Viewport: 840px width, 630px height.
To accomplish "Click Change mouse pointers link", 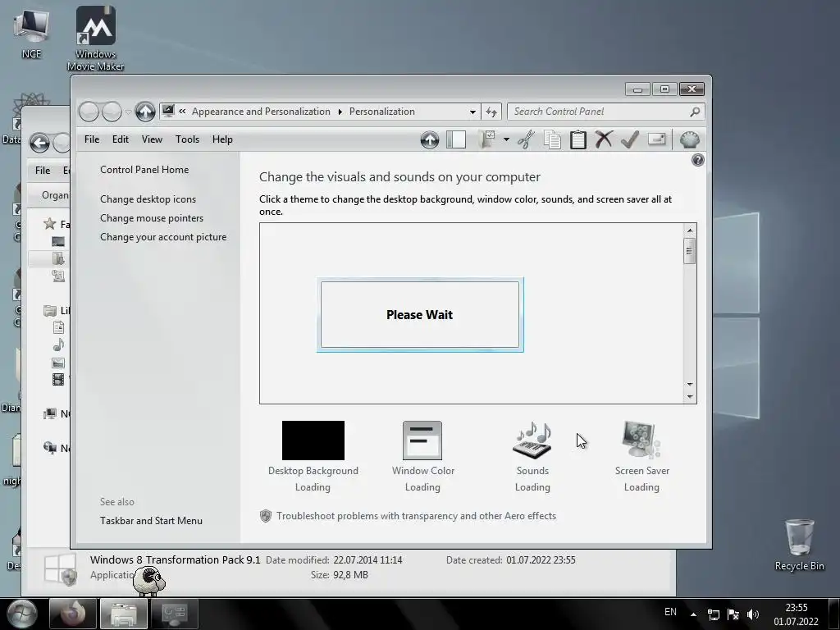I will (x=152, y=218).
